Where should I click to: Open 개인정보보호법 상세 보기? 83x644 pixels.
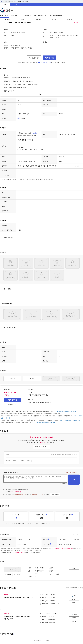[x=41, y=446]
